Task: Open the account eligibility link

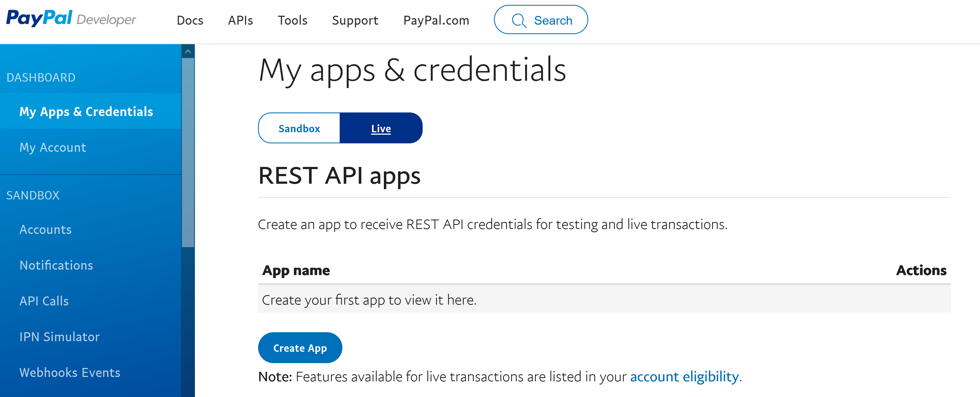Action: [685, 376]
